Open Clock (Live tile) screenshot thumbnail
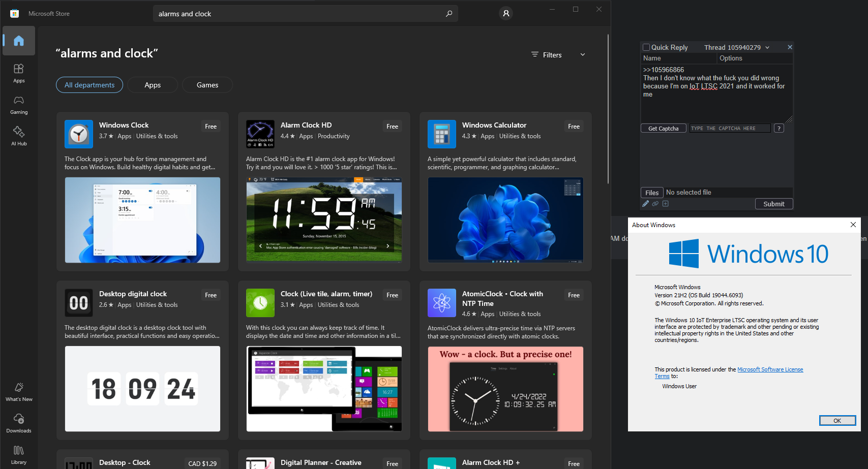The height and width of the screenshot is (469, 868). tap(324, 389)
